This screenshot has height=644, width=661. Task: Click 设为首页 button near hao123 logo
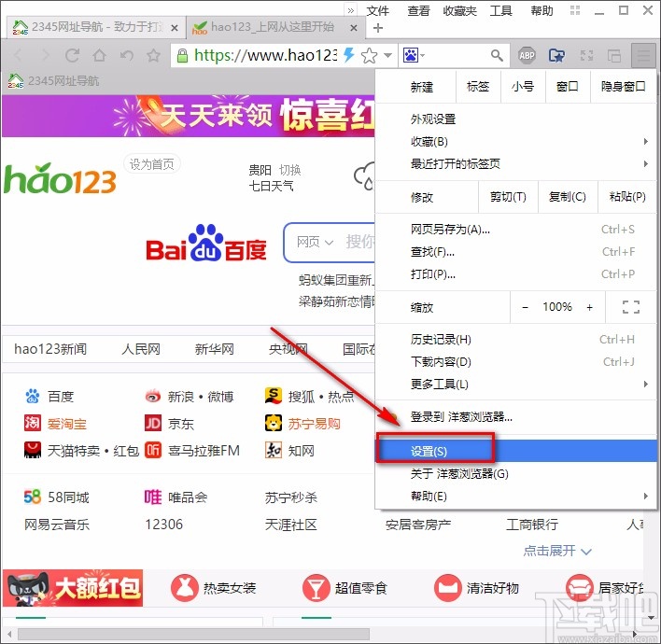click(x=152, y=164)
